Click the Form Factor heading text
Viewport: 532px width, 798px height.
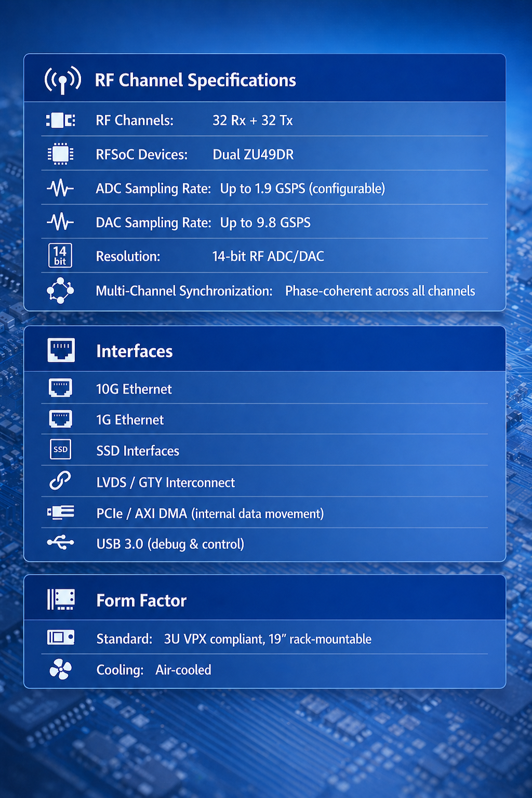pos(141,601)
